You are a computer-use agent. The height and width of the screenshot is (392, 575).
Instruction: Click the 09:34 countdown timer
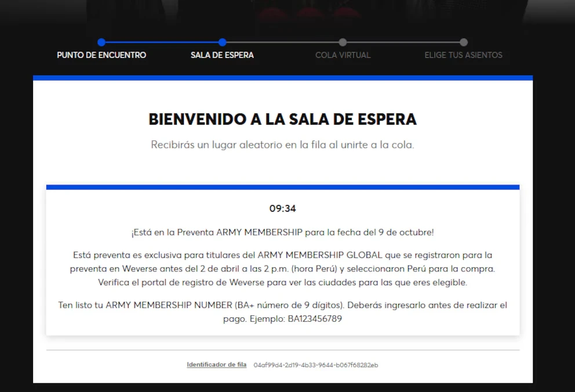[282, 209]
